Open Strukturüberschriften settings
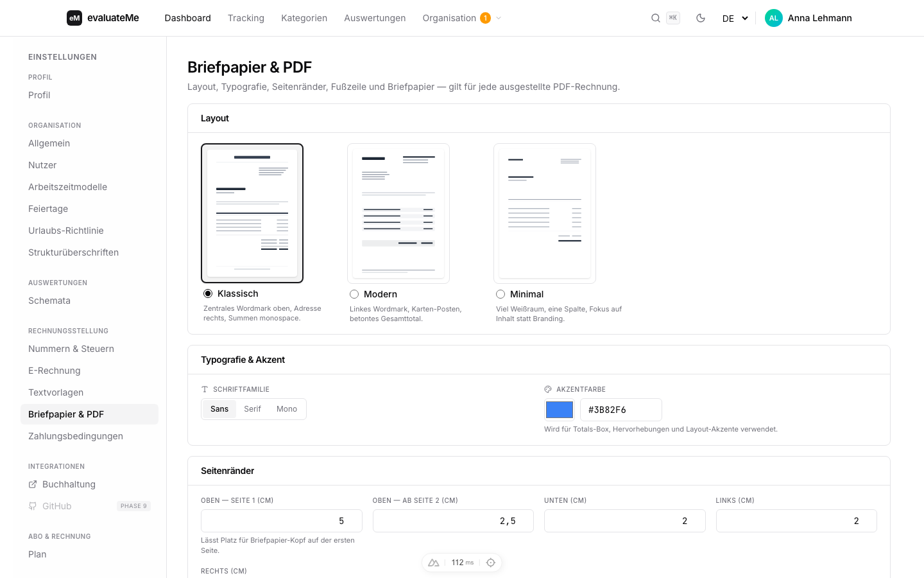 pyautogui.click(x=89, y=252)
